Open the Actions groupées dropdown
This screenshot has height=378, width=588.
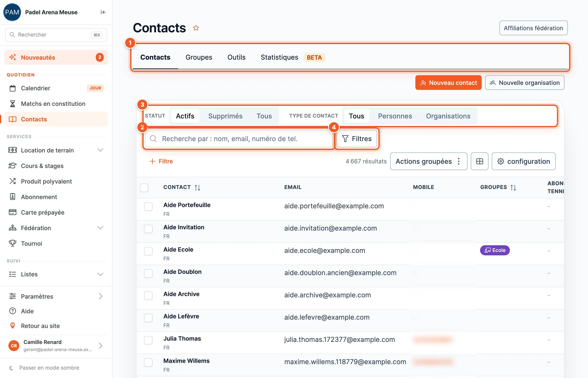pyautogui.click(x=428, y=161)
